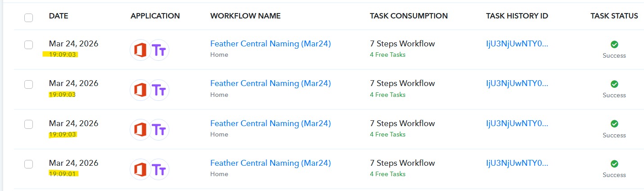Click the WORKFLOW NAME column header
The width and height of the screenshot is (644, 191).
[245, 16]
